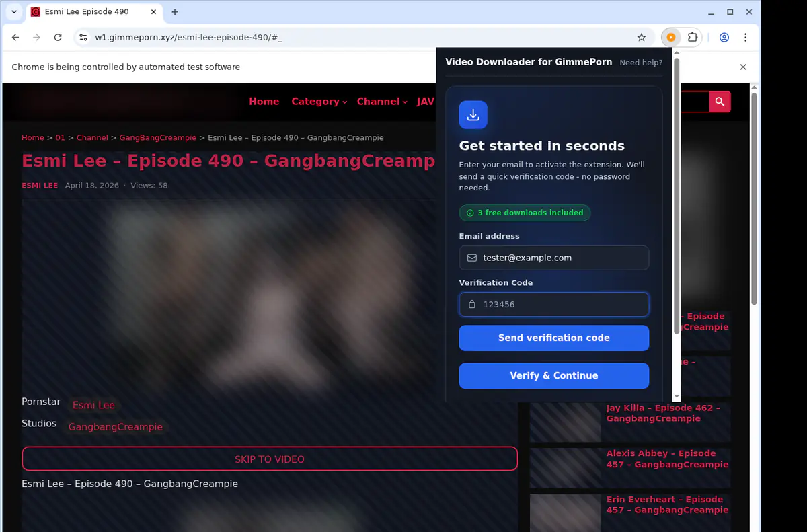
Task: Open the Jay Killa Episode 462 link
Action: 663,413
